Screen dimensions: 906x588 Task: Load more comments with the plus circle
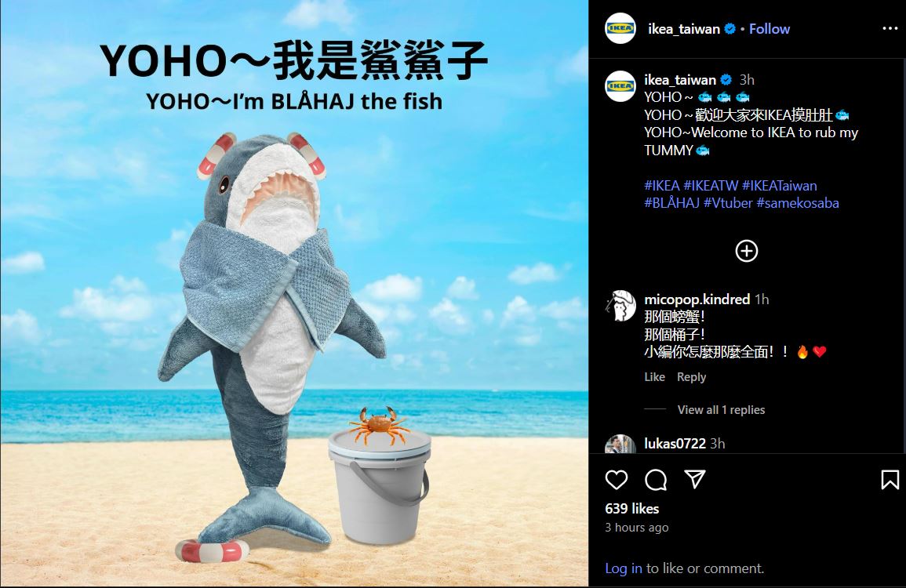tap(747, 251)
